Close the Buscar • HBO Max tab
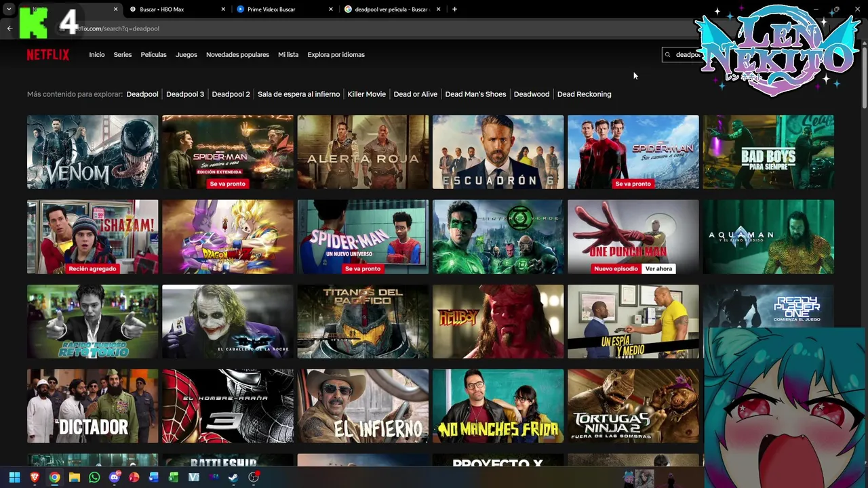The width and height of the screenshot is (868, 488). click(x=223, y=9)
